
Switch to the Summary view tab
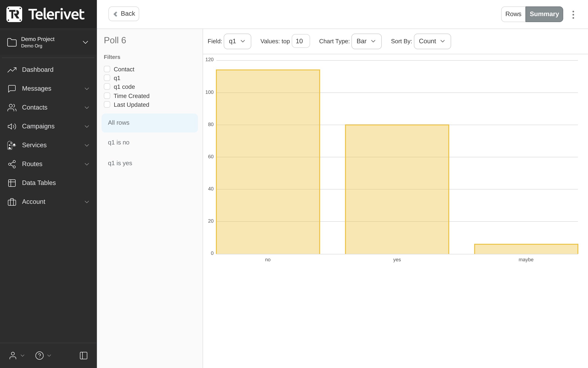[x=544, y=14]
